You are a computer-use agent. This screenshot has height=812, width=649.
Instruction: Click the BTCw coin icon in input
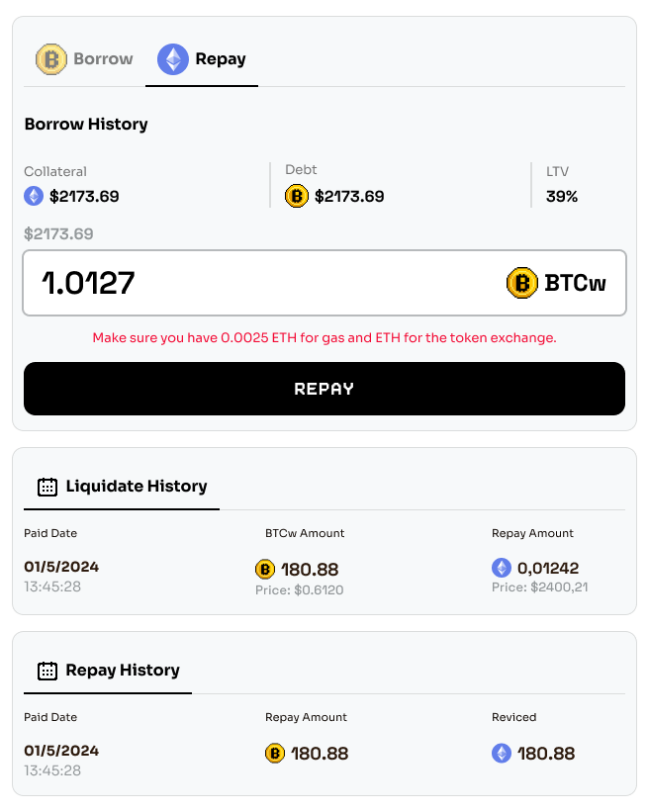coord(521,284)
